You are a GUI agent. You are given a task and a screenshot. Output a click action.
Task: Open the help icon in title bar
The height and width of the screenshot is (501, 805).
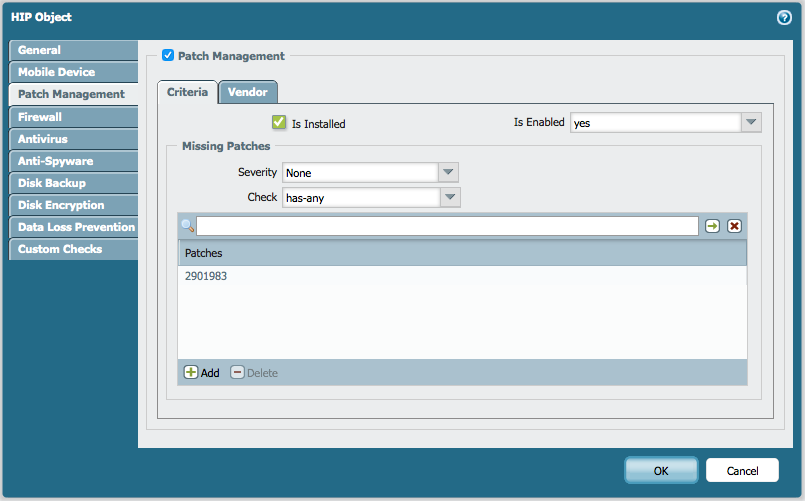point(784,18)
